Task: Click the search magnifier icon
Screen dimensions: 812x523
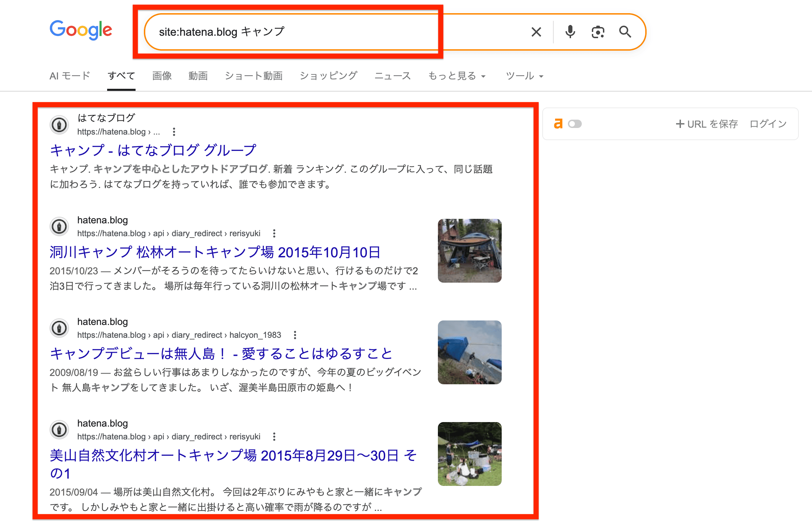Action: click(x=625, y=32)
